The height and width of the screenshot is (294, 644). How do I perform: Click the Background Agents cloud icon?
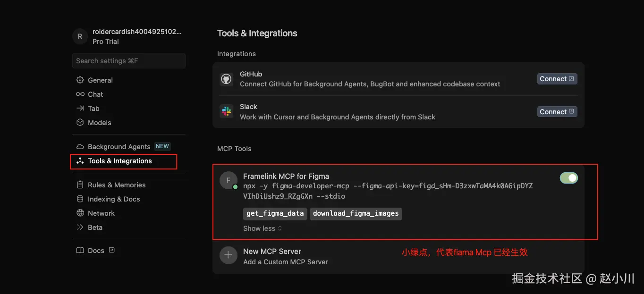80,147
